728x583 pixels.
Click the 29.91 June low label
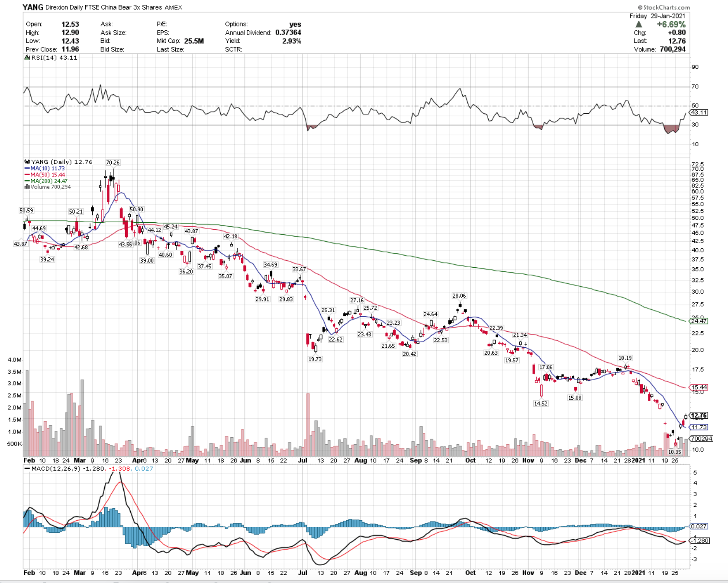[262, 299]
